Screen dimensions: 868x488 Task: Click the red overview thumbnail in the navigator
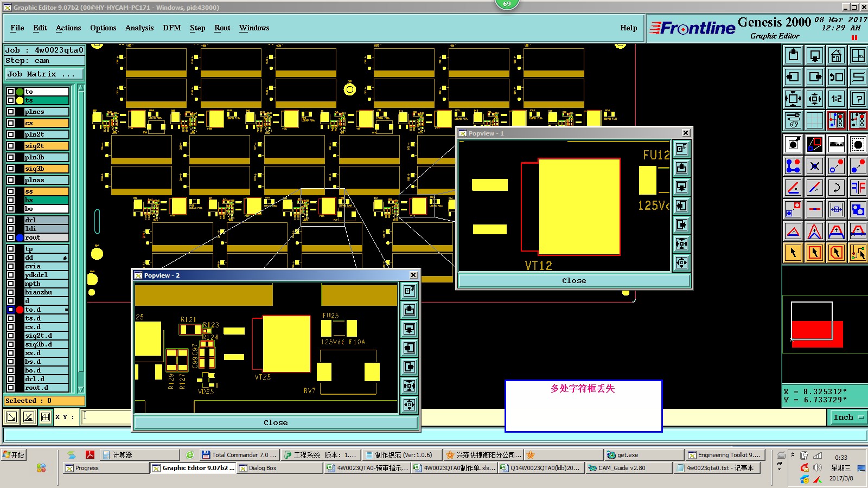pyautogui.click(x=818, y=334)
